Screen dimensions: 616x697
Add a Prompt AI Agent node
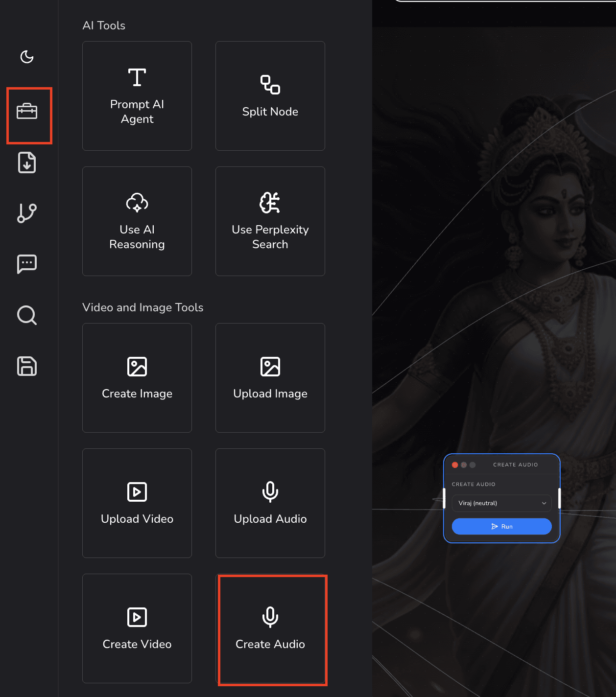(x=137, y=96)
